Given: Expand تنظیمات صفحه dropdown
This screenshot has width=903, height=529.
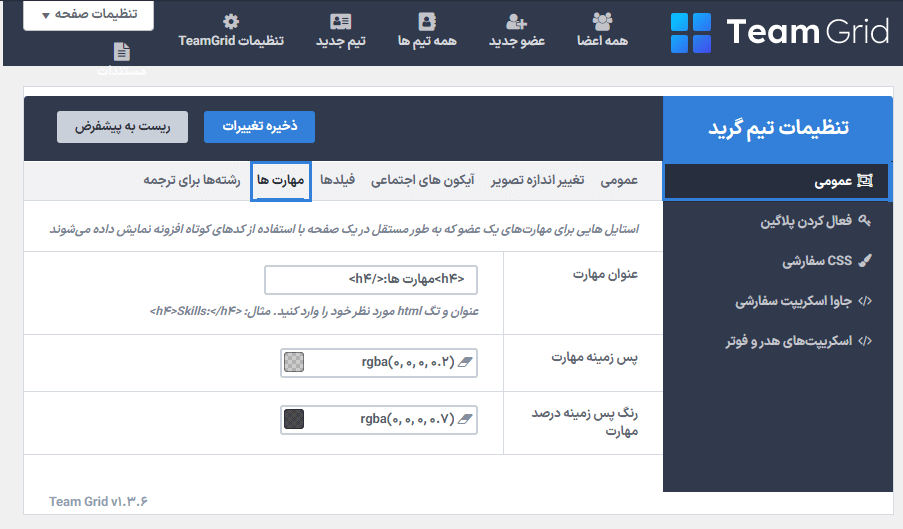Looking at the screenshot, I should (88, 16).
